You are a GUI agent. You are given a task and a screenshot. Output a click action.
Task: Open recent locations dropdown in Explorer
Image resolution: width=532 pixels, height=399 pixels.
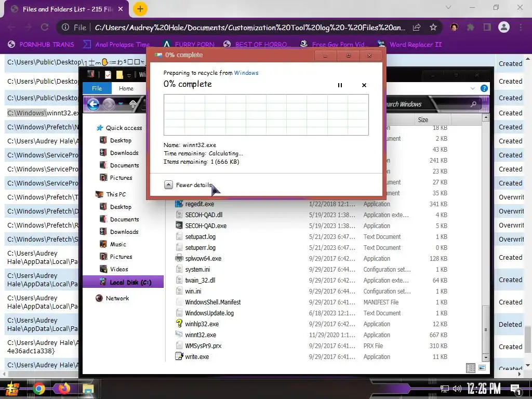pyautogui.click(x=121, y=104)
